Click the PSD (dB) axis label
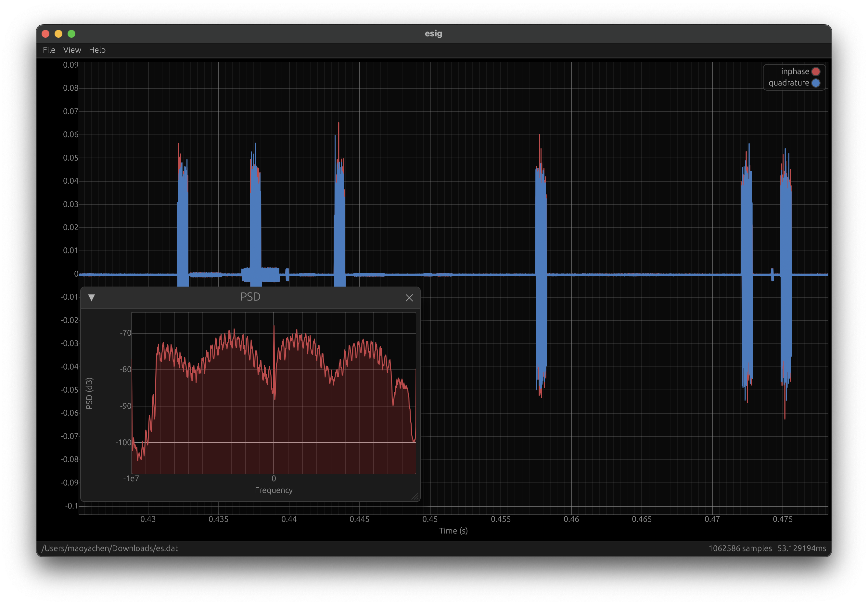Image resolution: width=868 pixels, height=605 pixels. tap(89, 393)
